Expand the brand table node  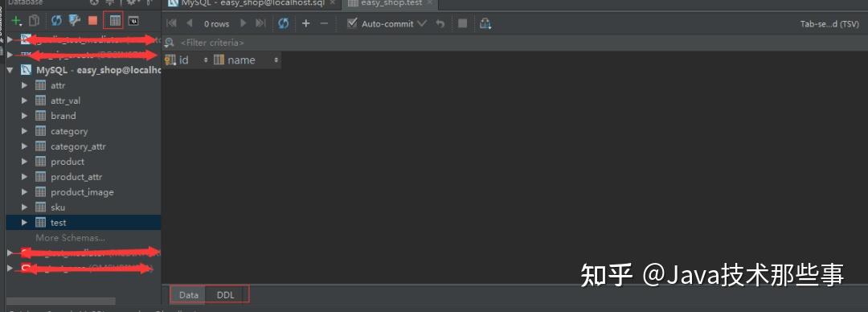click(x=24, y=116)
